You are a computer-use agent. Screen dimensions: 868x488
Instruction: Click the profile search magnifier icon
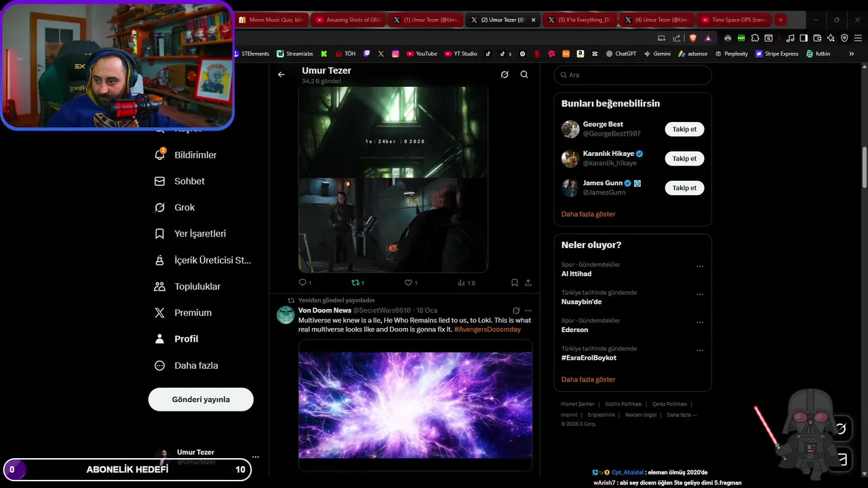(x=524, y=75)
